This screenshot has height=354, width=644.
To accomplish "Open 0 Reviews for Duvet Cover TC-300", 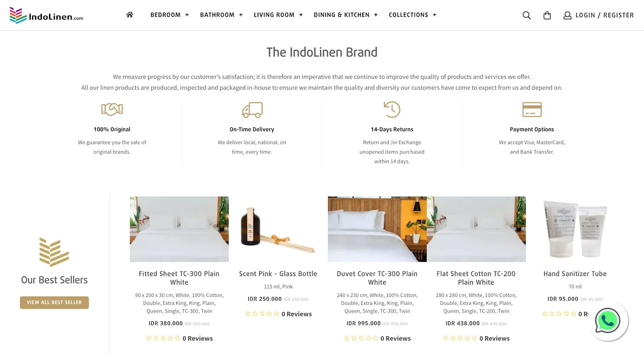I will (x=395, y=338).
